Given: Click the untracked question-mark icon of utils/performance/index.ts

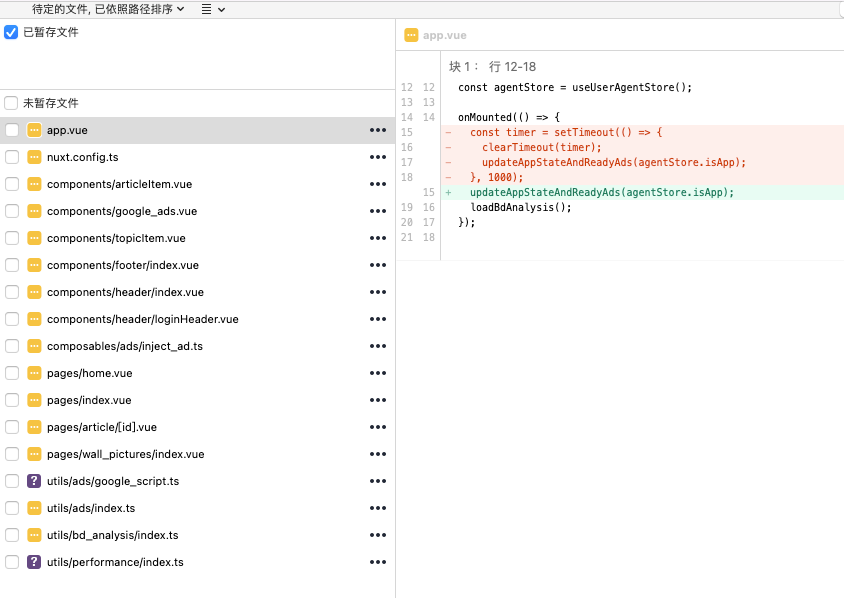Looking at the screenshot, I should point(34,562).
